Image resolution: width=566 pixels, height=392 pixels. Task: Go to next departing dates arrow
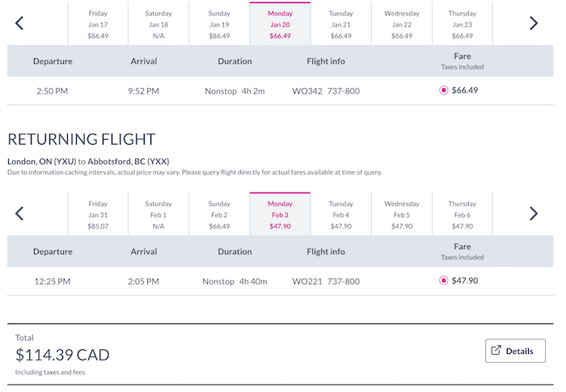[x=534, y=23]
